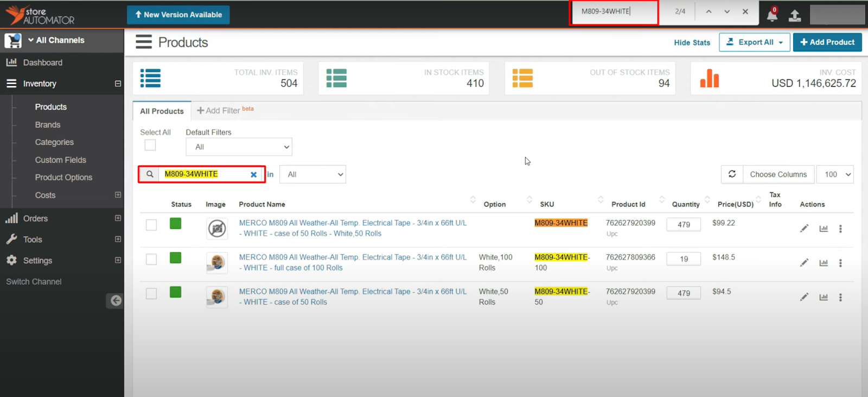Switch to the All Products tab
The image size is (868, 397).
[162, 111]
